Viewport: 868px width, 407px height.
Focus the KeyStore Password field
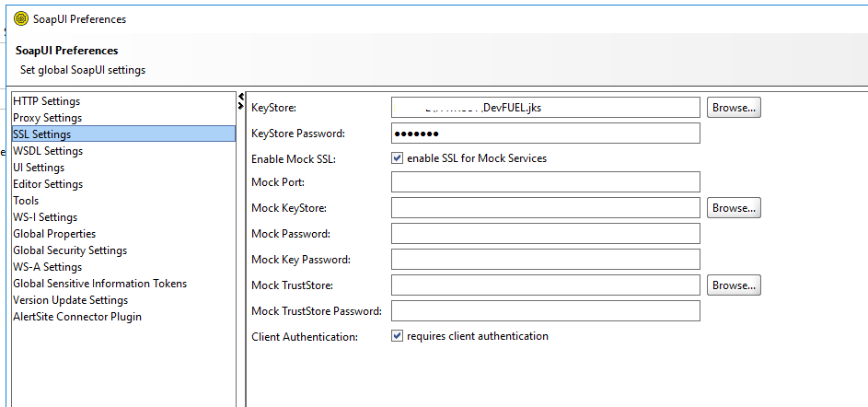545,133
